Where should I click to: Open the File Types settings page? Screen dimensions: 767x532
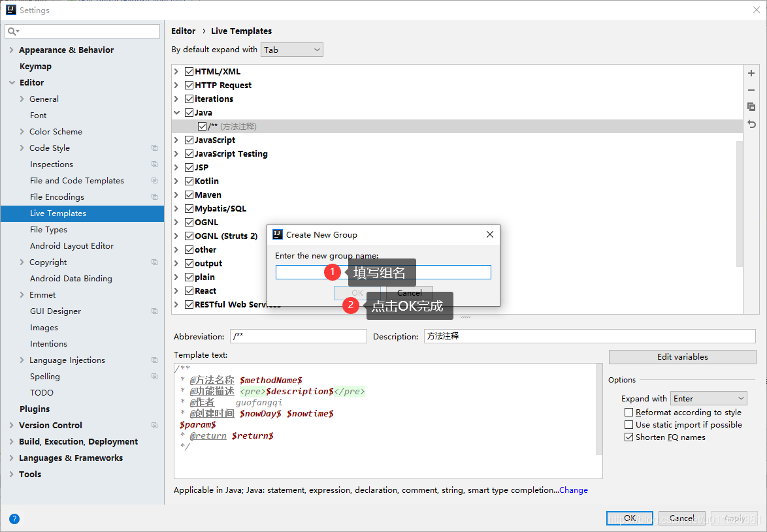tap(48, 230)
